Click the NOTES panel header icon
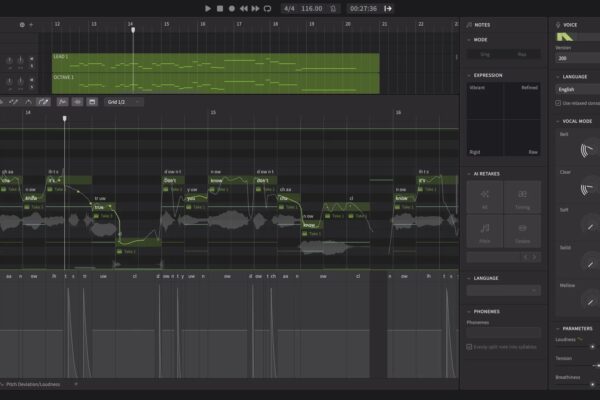The height and width of the screenshot is (400, 600). pos(469,25)
